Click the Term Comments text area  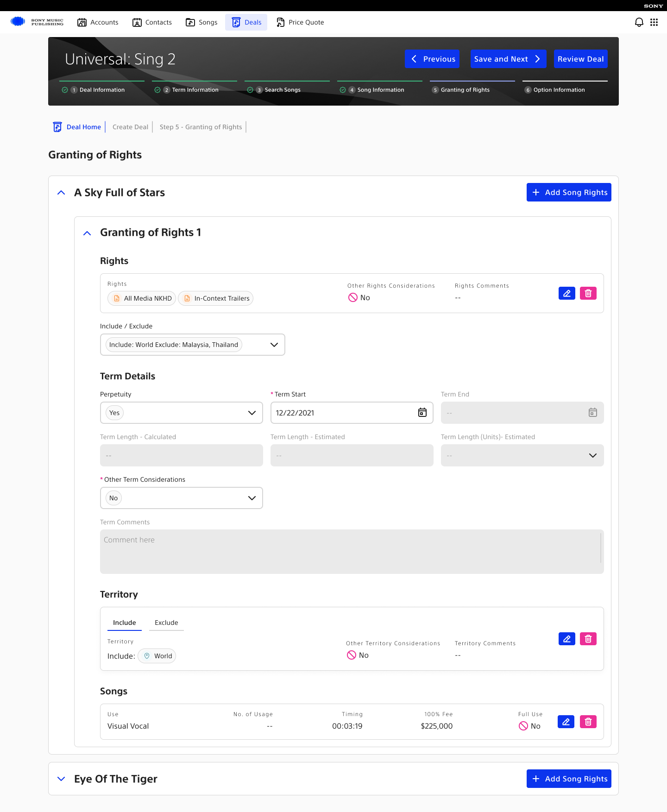pos(352,552)
